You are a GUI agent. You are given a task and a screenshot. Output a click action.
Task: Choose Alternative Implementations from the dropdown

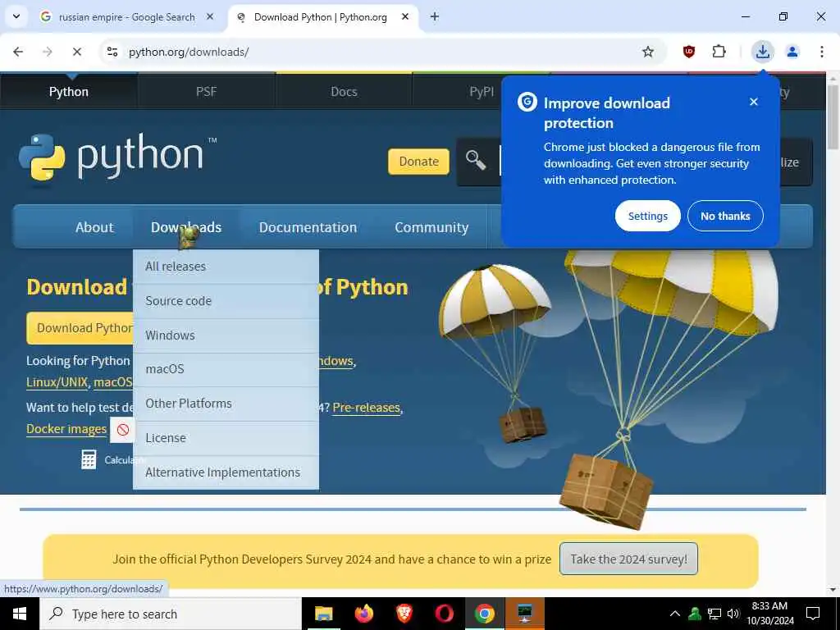tap(226, 472)
